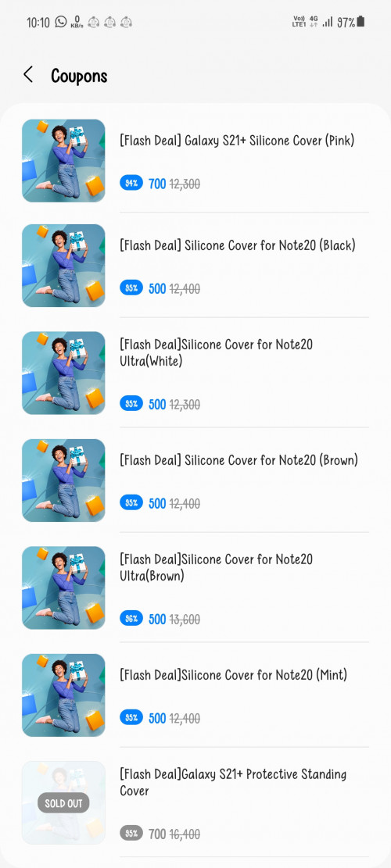Tap the 94% discount badge for S21+ Pink cover
Screen dimensions: 391x868
click(131, 184)
